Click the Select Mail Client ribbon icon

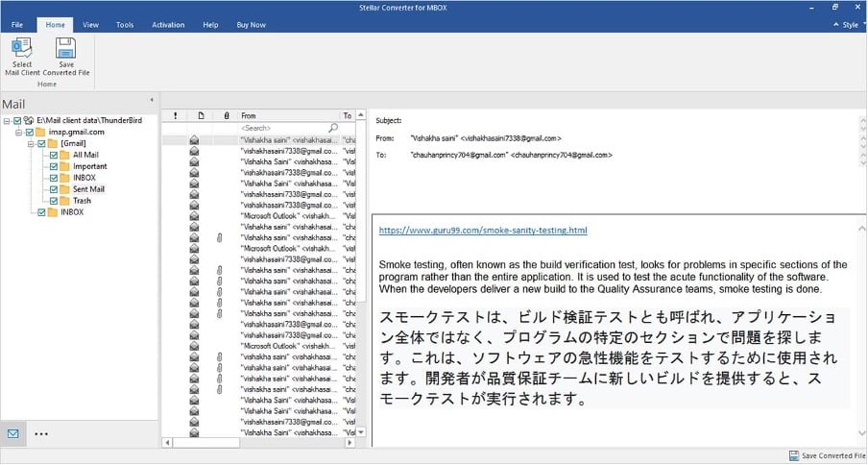pos(22,49)
